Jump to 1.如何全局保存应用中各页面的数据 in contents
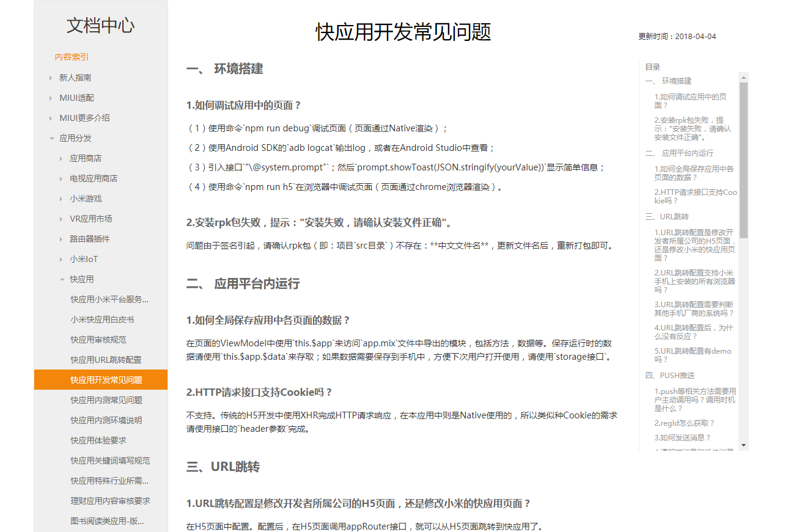799x532 pixels. point(694,173)
